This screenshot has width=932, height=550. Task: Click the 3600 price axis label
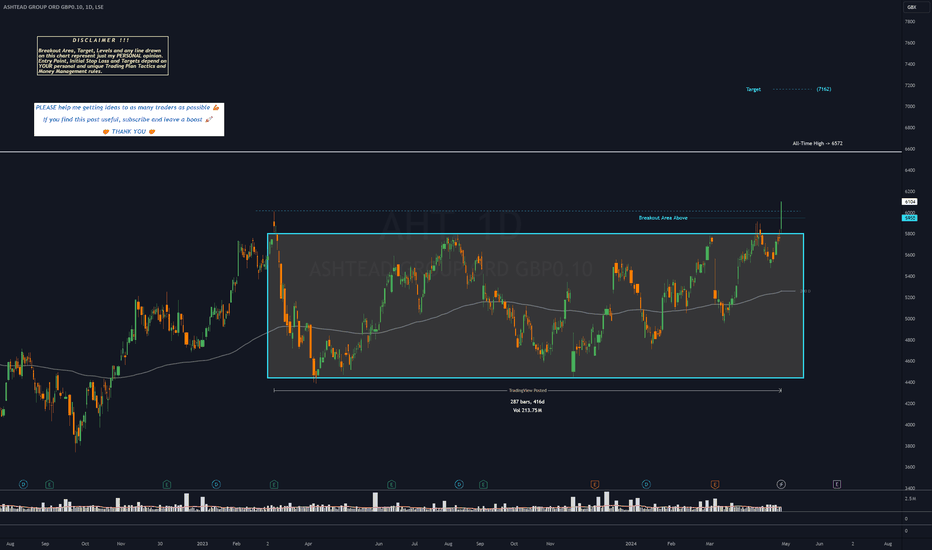(910, 467)
